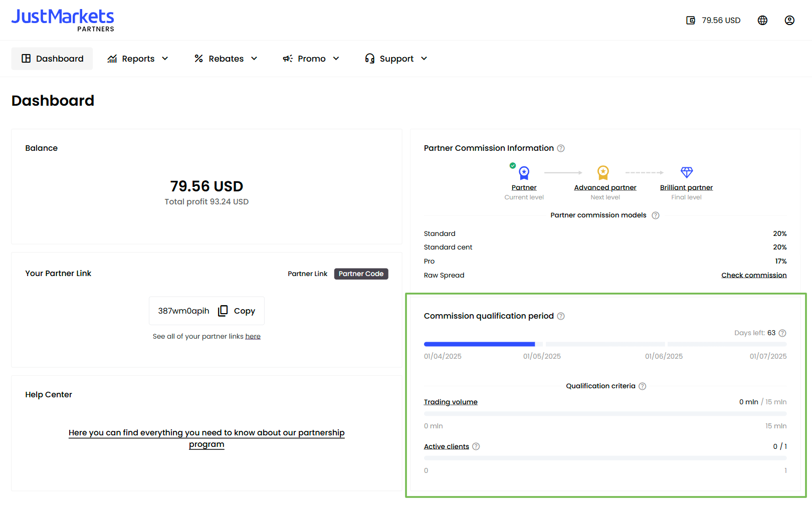The height and width of the screenshot is (507, 812).
Task: Click the Copy button label
Action: [245, 311]
